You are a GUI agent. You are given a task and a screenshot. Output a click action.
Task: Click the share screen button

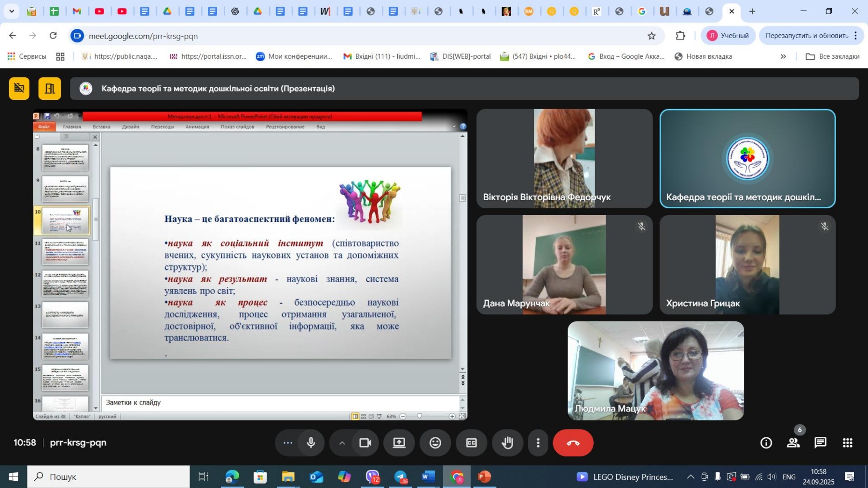[x=399, y=443]
